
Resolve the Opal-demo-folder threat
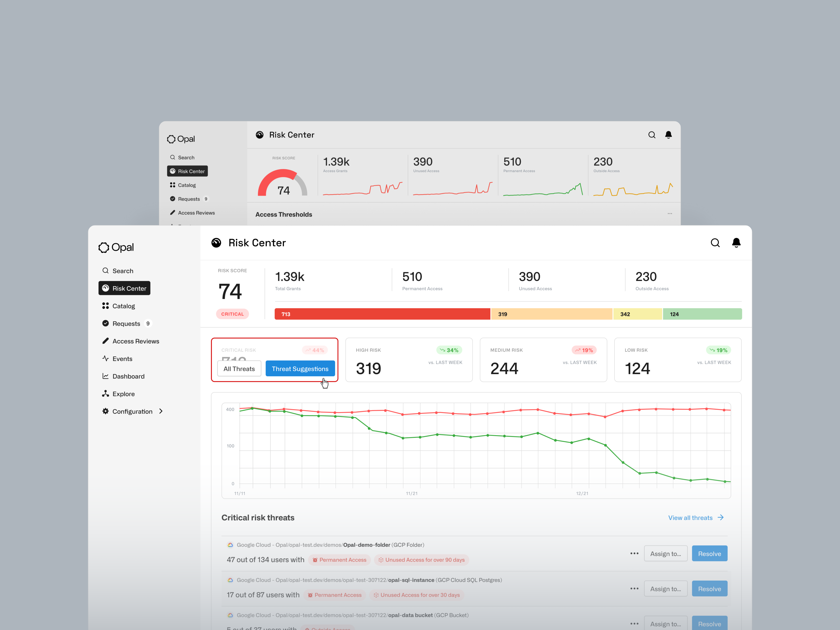(709, 553)
